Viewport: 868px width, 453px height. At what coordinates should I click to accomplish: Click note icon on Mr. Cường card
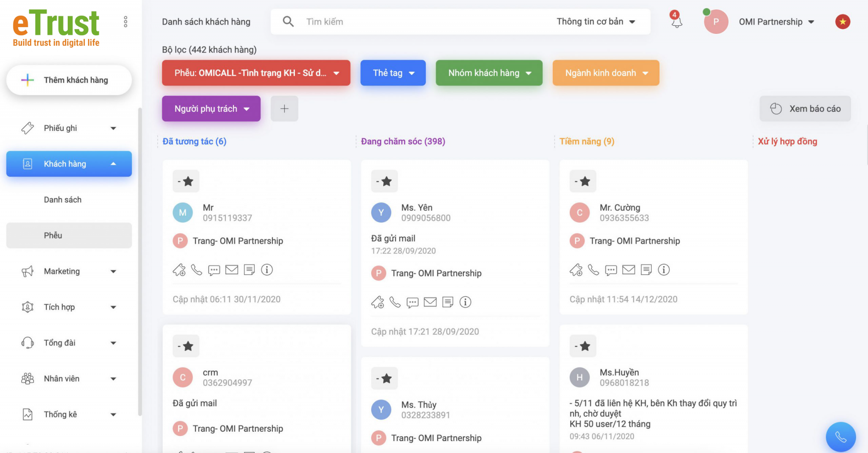coord(646,270)
